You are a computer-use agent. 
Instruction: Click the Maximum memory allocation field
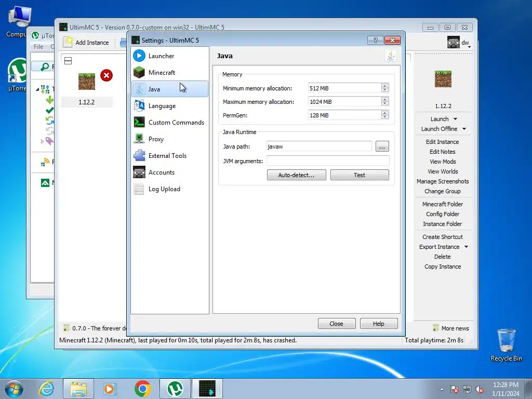point(344,102)
